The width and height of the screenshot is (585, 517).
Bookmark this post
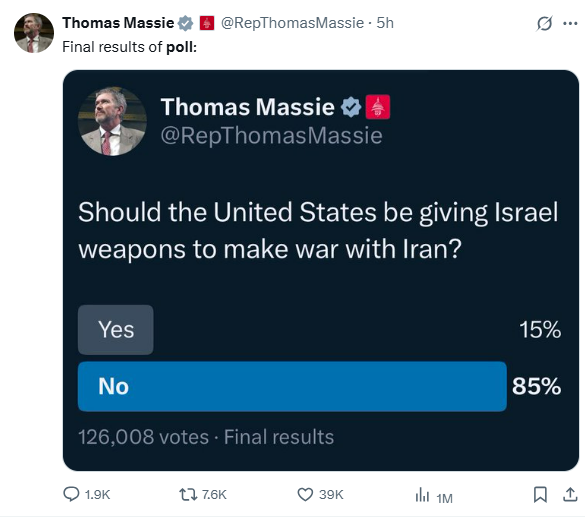click(540, 495)
